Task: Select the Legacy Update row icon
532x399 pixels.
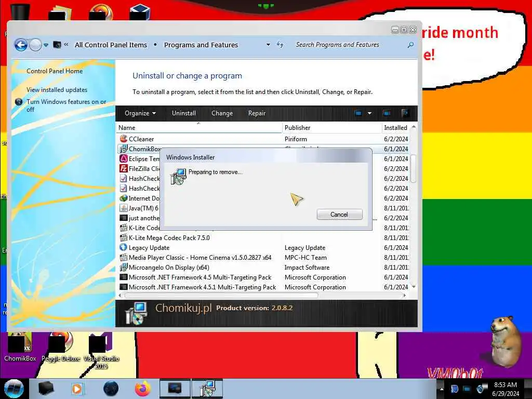Action: (124, 247)
